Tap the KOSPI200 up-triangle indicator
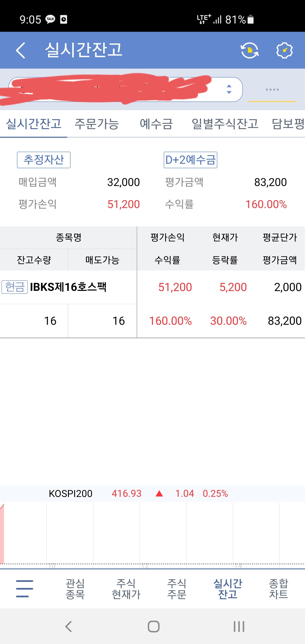This screenshot has height=644, width=305. [x=159, y=494]
